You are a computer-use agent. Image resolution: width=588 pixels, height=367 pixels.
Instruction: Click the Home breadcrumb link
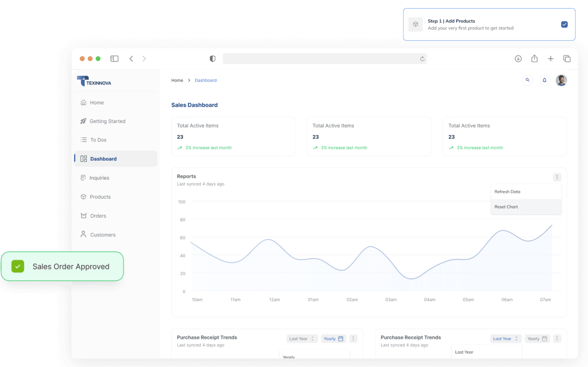click(x=177, y=80)
